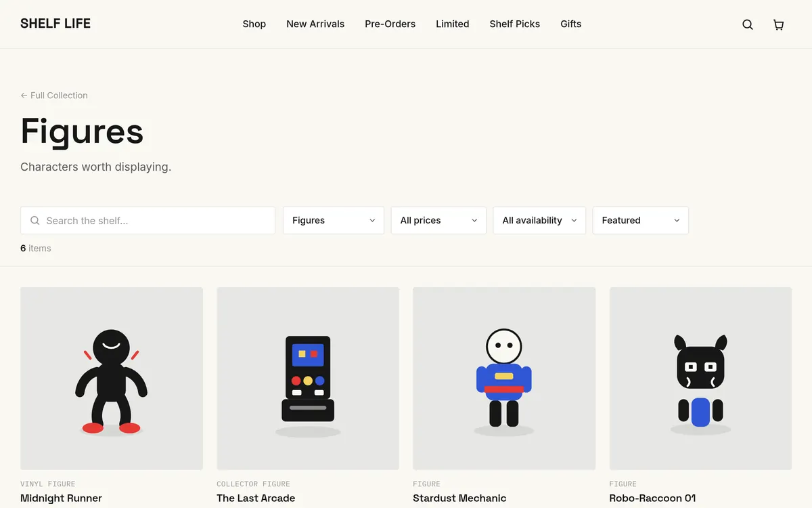This screenshot has height=508, width=812.
Task: Visit the Shelf Picks section
Action: point(515,24)
